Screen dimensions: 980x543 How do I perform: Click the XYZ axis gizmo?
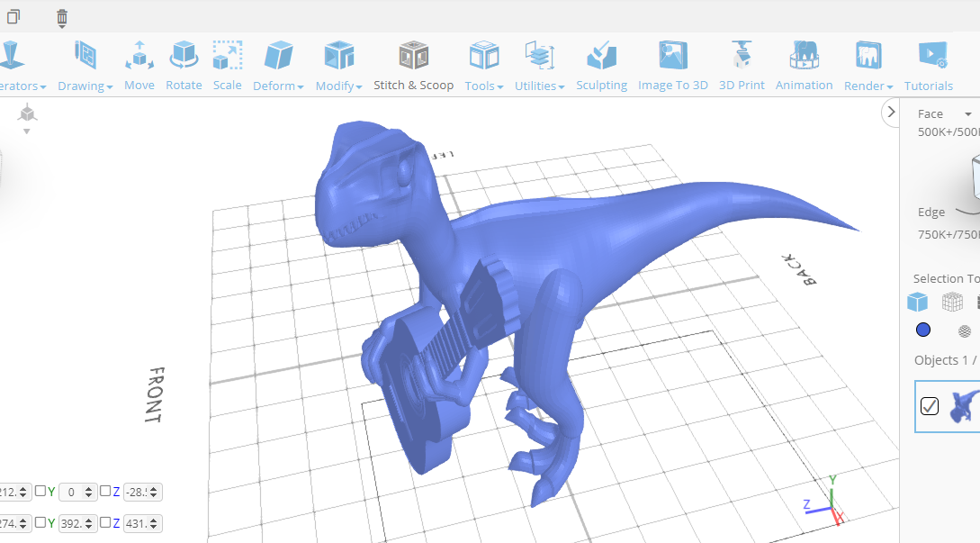click(x=825, y=501)
